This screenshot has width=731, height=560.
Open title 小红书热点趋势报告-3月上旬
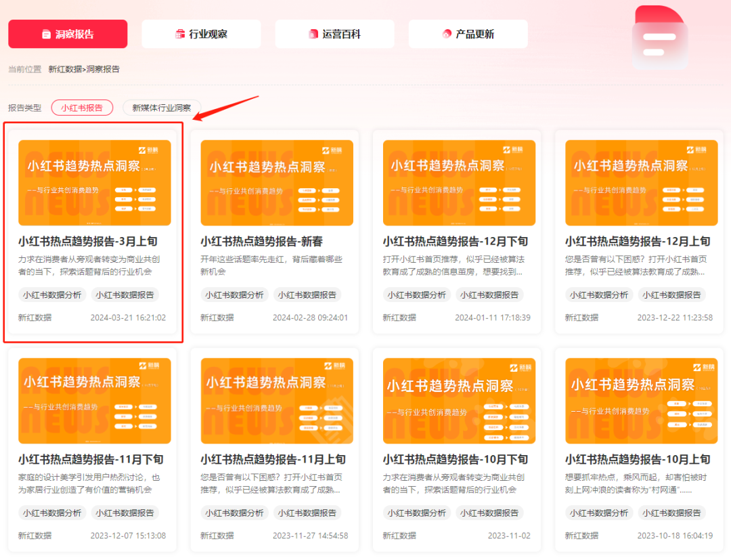[x=88, y=242]
